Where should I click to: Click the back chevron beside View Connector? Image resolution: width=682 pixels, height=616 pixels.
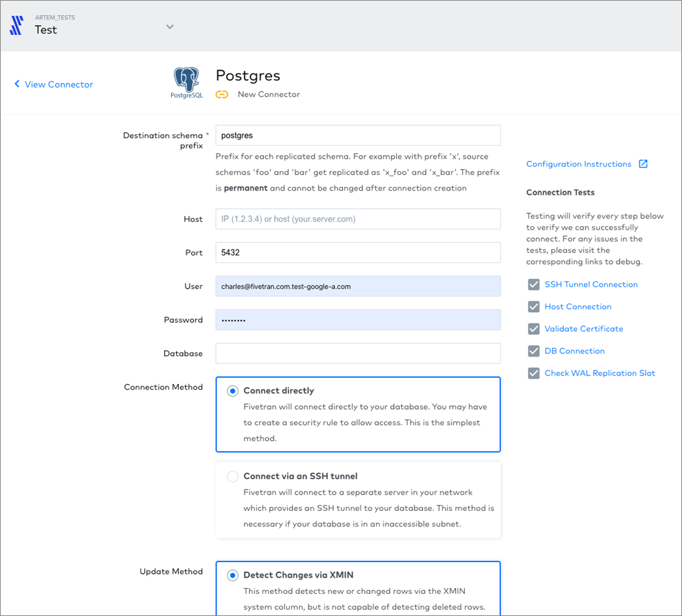(x=17, y=84)
